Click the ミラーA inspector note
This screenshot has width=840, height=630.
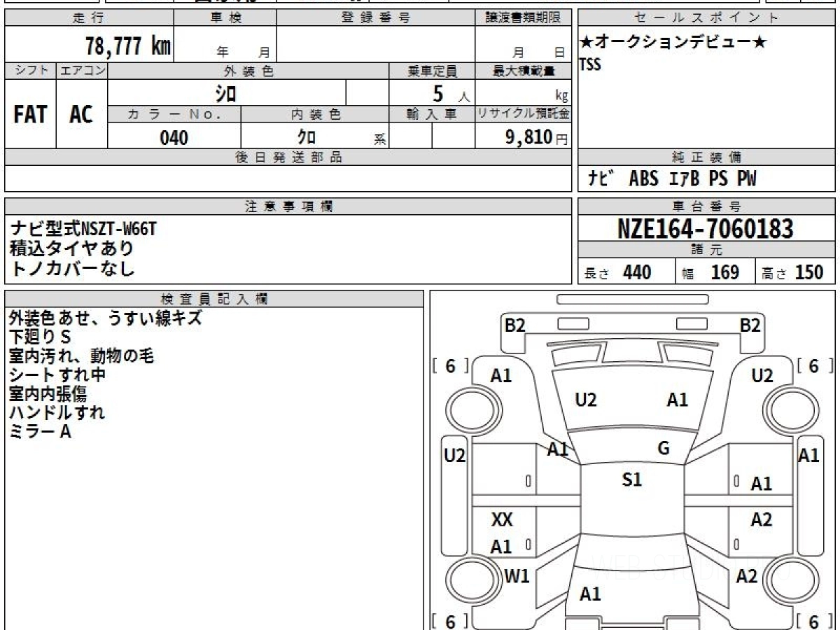tap(41, 431)
